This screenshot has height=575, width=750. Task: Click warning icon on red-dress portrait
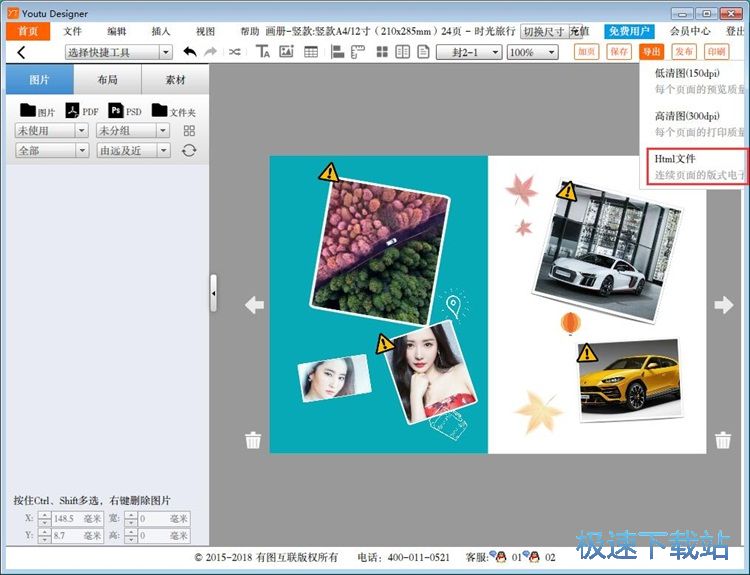pos(384,344)
